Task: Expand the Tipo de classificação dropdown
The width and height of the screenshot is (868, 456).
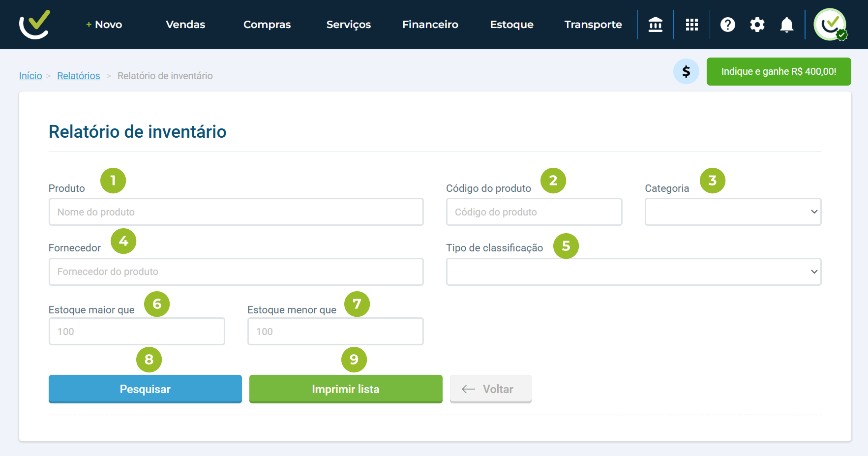Action: (x=634, y=272)
